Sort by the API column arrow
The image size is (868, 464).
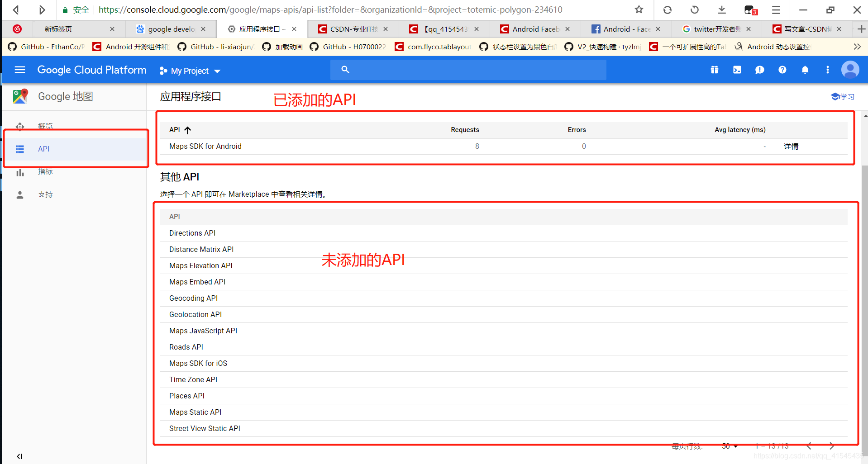[188, 130]
